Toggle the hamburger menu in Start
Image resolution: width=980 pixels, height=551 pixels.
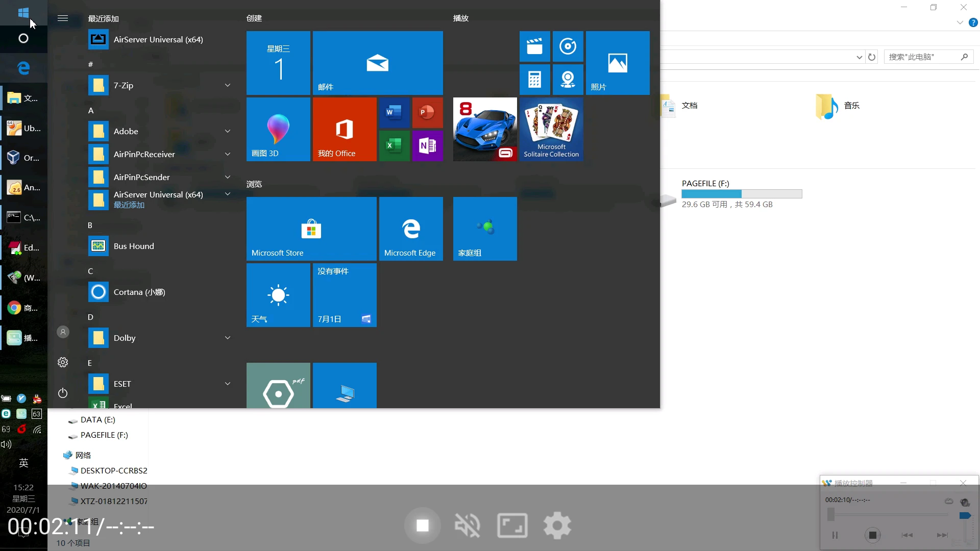(x=63, y=18)
